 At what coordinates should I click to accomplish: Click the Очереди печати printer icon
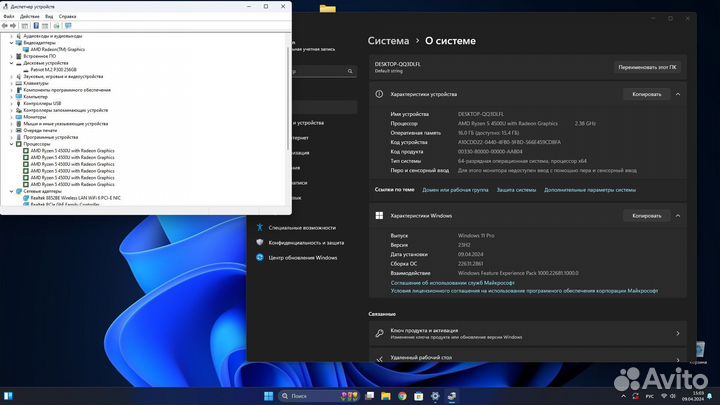coord(19,130)
